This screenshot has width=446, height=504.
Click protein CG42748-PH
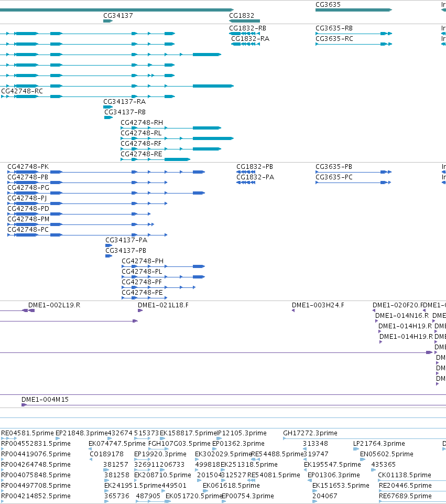(x=143, y=261)
